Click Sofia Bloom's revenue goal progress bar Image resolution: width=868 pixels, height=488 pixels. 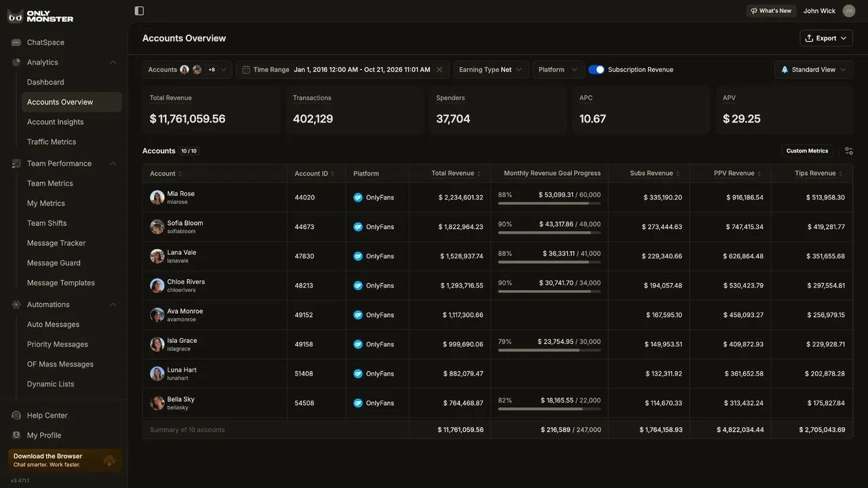pyautogui.click(x=549, y=232)
